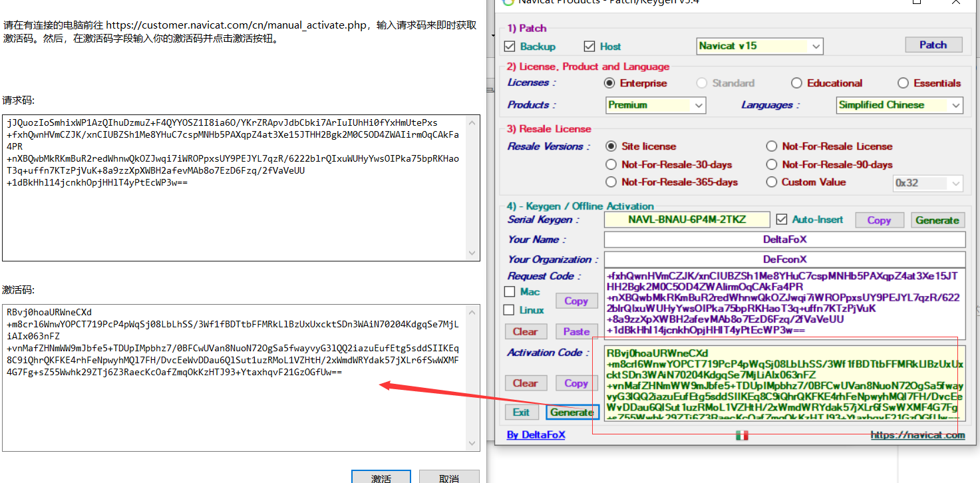Click the Your Name field containing DeltaFoX
The width and height of the screenshot is (980, 483).
pyautogui.click(x=784, y=240)
